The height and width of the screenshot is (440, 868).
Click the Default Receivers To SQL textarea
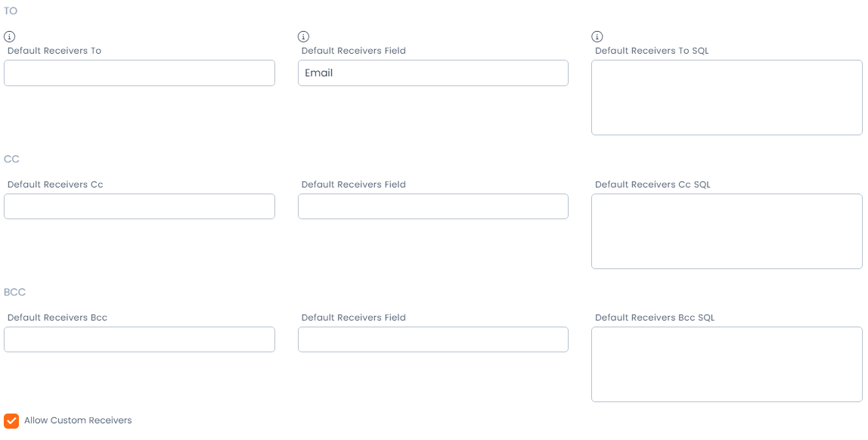pyautogui.click(x=727, y=98)
